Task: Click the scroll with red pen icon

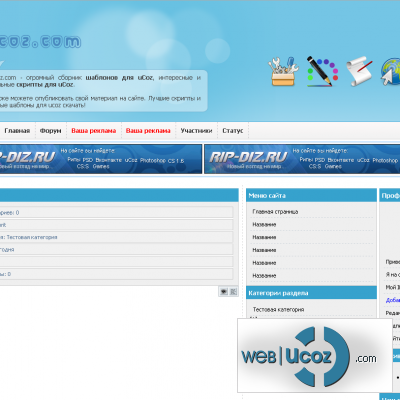Action: coord(359,71)
